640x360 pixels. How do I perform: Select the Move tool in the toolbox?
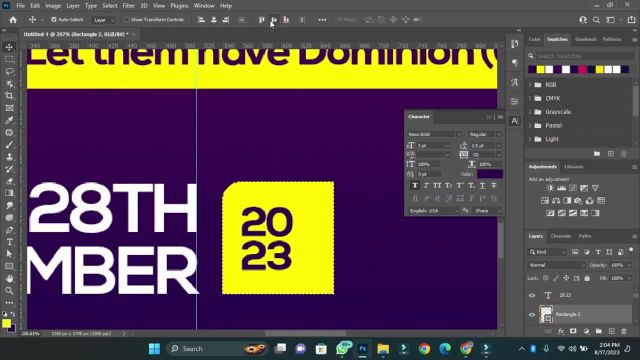tap(9, 47)
